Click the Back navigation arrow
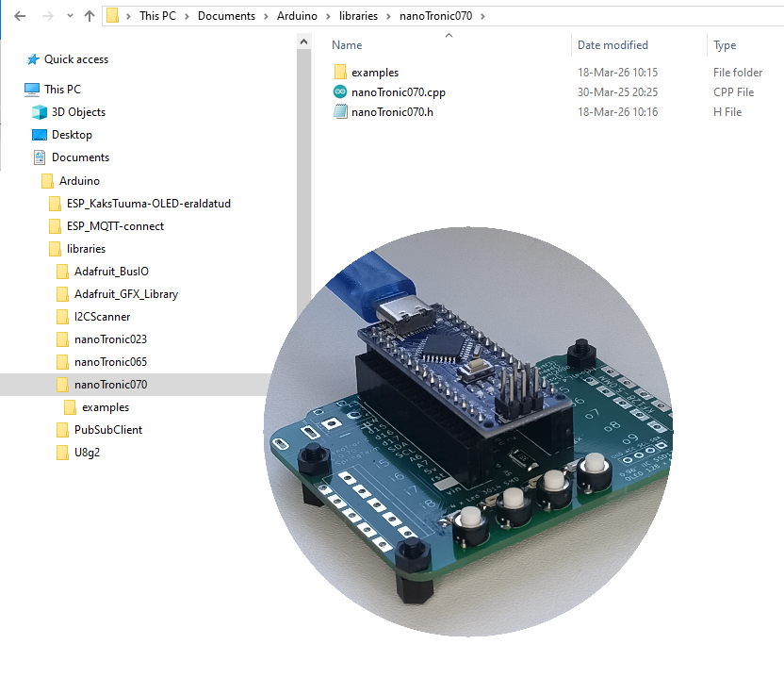 click(x=20, y=16)
